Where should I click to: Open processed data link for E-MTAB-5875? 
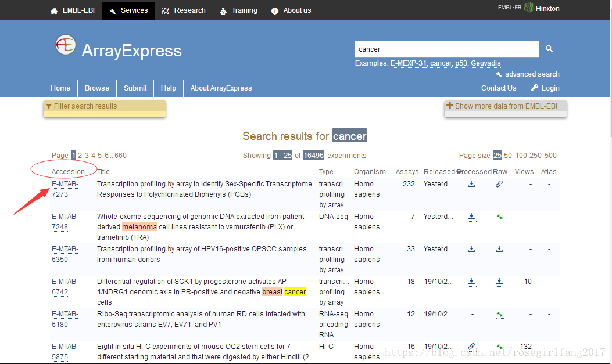coord(471,347)
